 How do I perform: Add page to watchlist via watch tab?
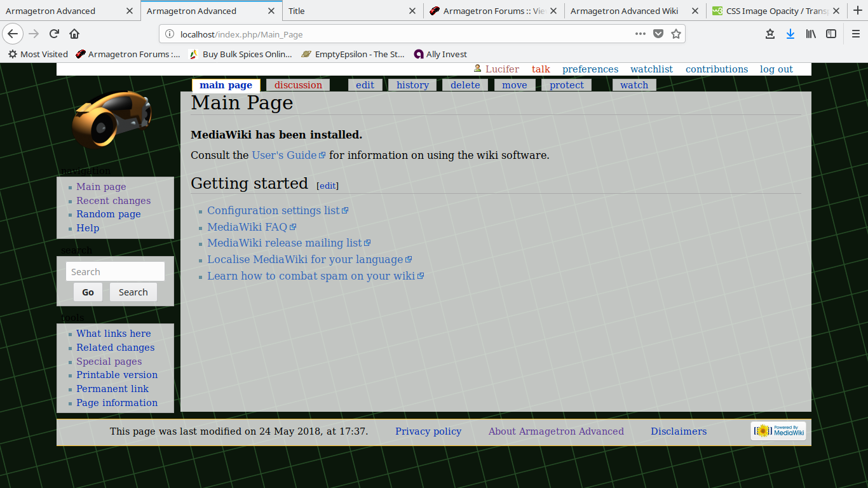point(634,85)
